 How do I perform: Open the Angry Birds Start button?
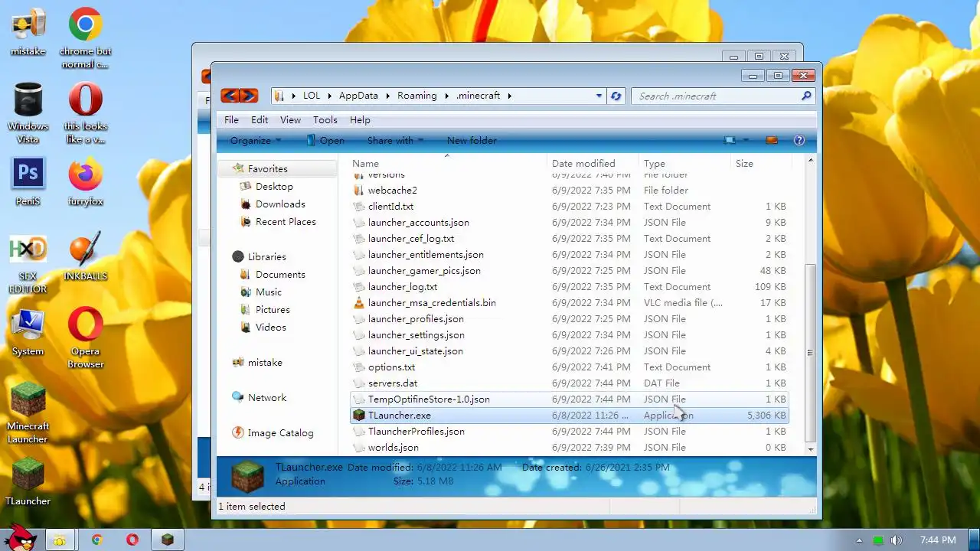21,537
